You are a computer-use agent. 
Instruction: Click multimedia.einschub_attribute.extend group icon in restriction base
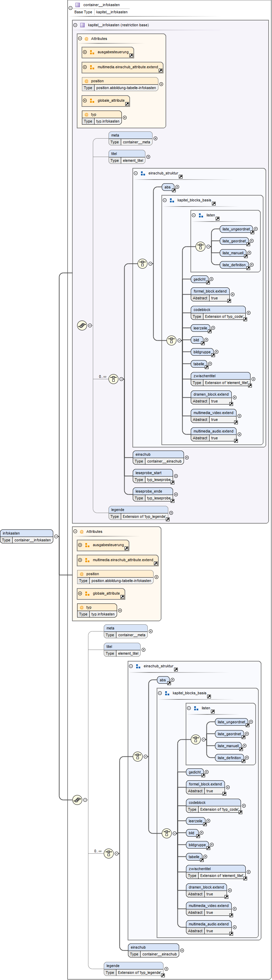click(x=92, y=67)
